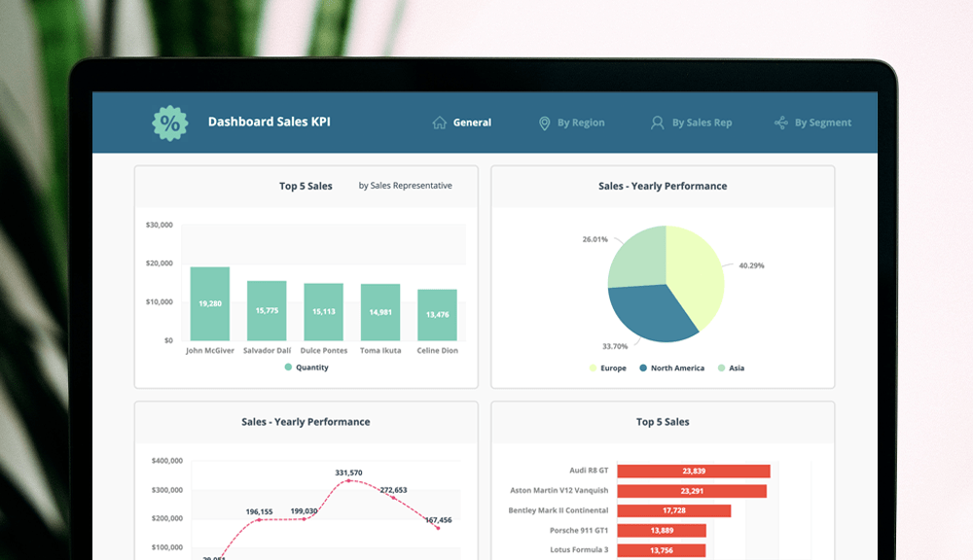Click the 'Dulce Pontes' axis label
Screen dimensions: 973x560
tap(324, 350)
